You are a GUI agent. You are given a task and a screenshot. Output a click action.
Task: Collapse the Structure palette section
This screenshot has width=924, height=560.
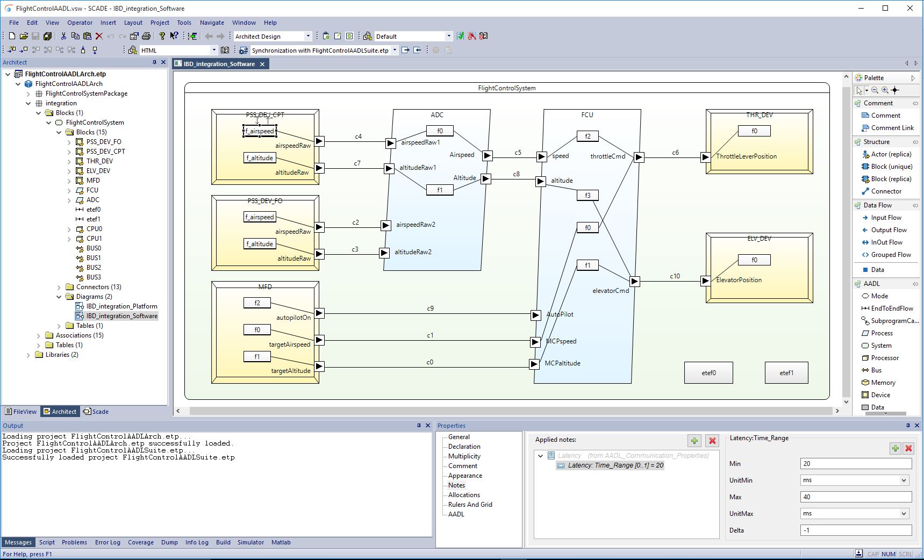click(915, 142)
